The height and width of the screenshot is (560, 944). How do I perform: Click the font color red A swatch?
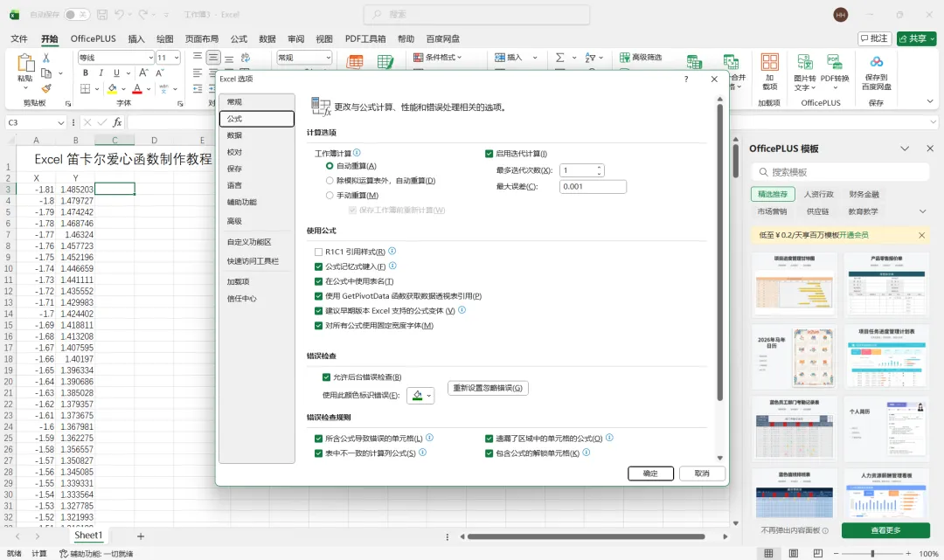137,88
